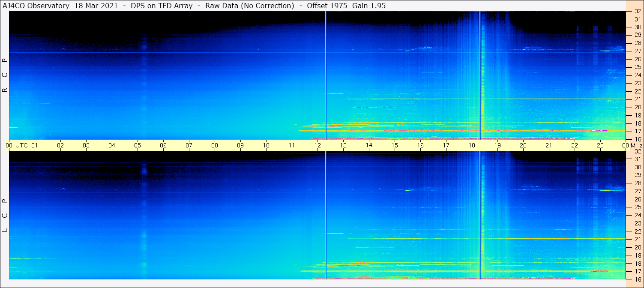
Task: Click the 24 MHz label of RCP panel
Action: [x=637, y=75]
